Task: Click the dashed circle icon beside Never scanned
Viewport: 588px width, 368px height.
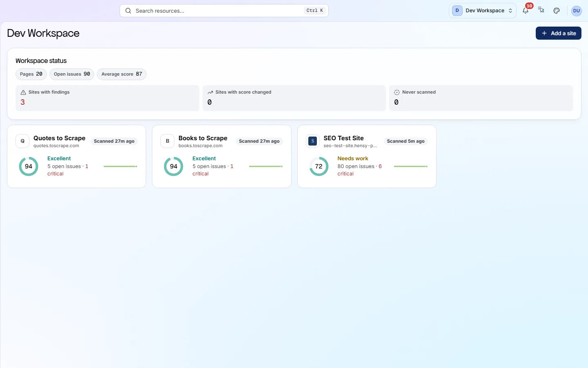Action: point(397,92)
